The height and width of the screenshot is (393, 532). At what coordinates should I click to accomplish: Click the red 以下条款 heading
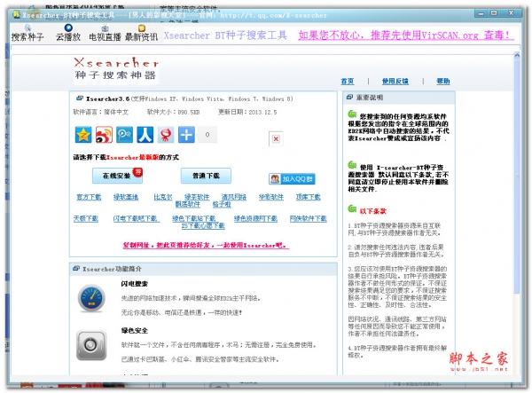coord(373,211)
